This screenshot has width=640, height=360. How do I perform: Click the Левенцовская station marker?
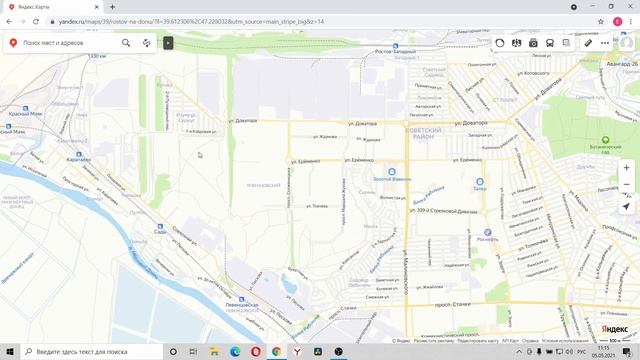click(x=242, y=299)
